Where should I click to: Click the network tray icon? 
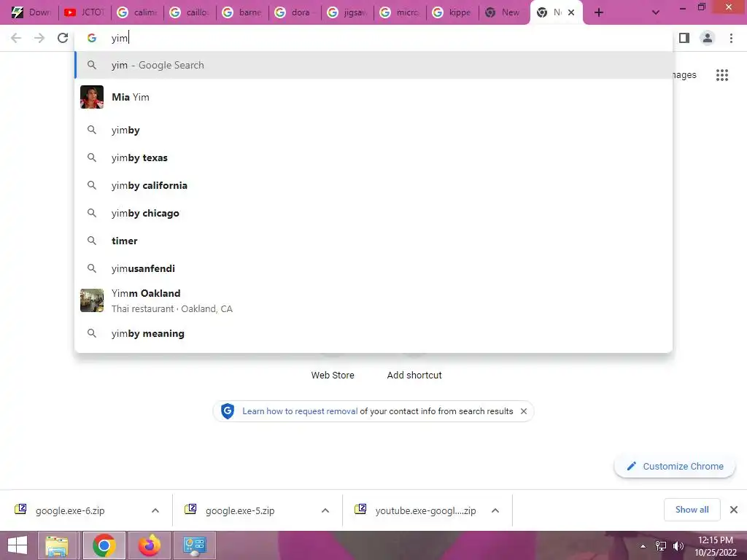point(661,546)
